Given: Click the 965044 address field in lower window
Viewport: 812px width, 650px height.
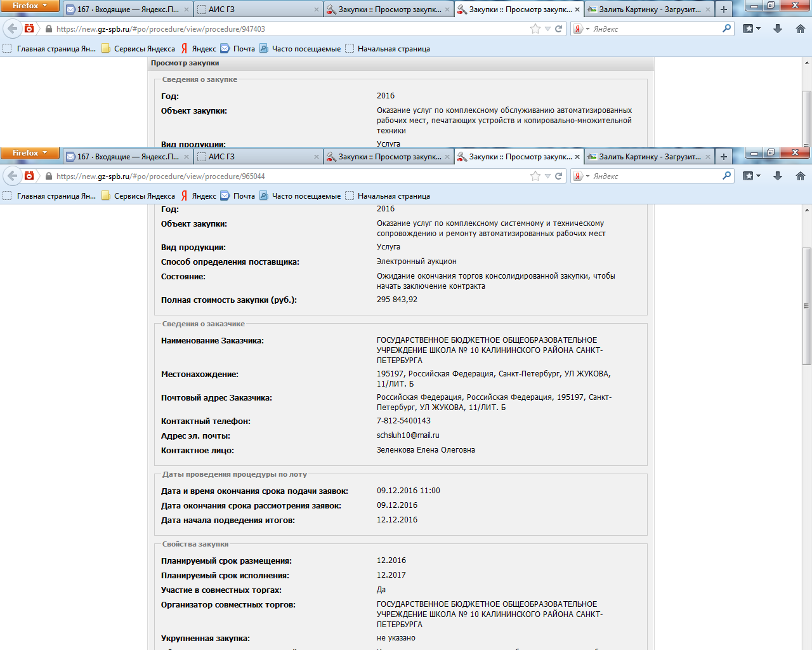Looking at the screenshot, I should pyautogui.click(x=291, y=176).
